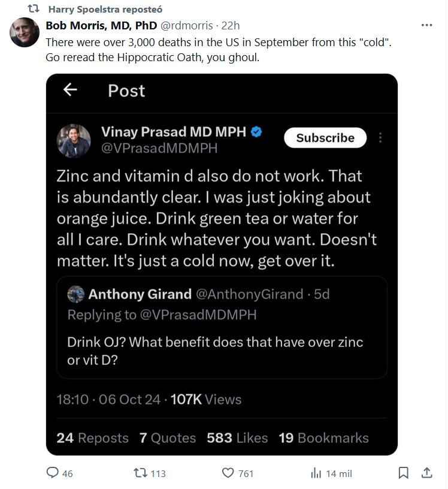Click Anthony Girand's small avatar
The image size is (448, 489).
point(75,294)
